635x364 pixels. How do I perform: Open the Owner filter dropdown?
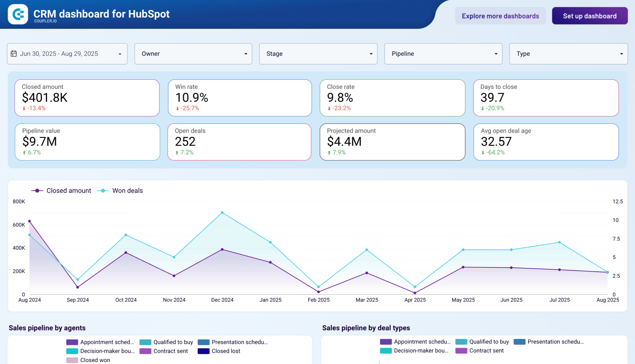tap(193, 54)
